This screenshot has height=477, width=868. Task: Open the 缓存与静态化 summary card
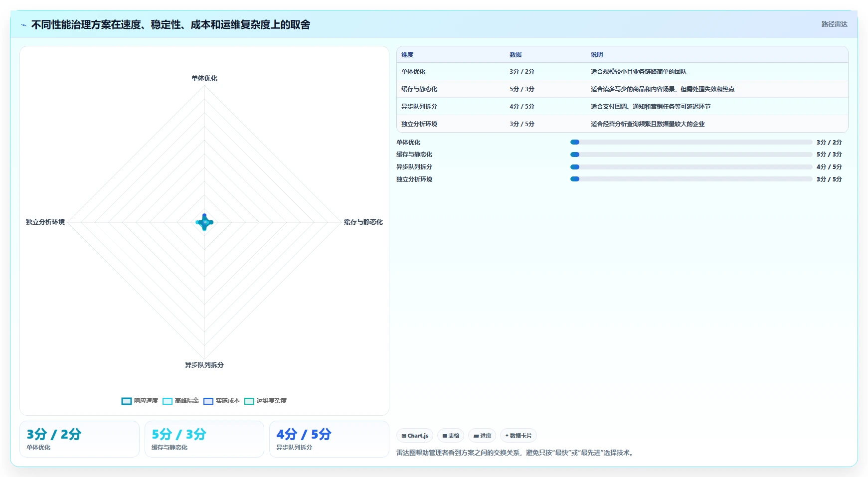204,439
